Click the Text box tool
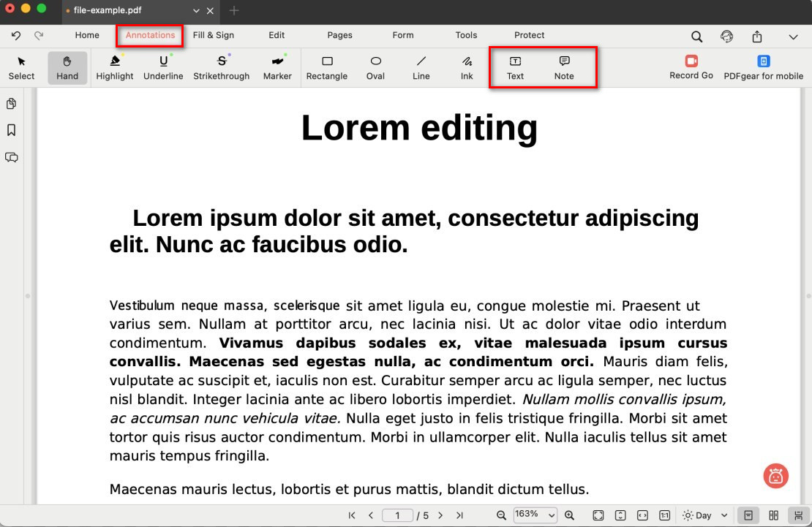 pos(515,67)
